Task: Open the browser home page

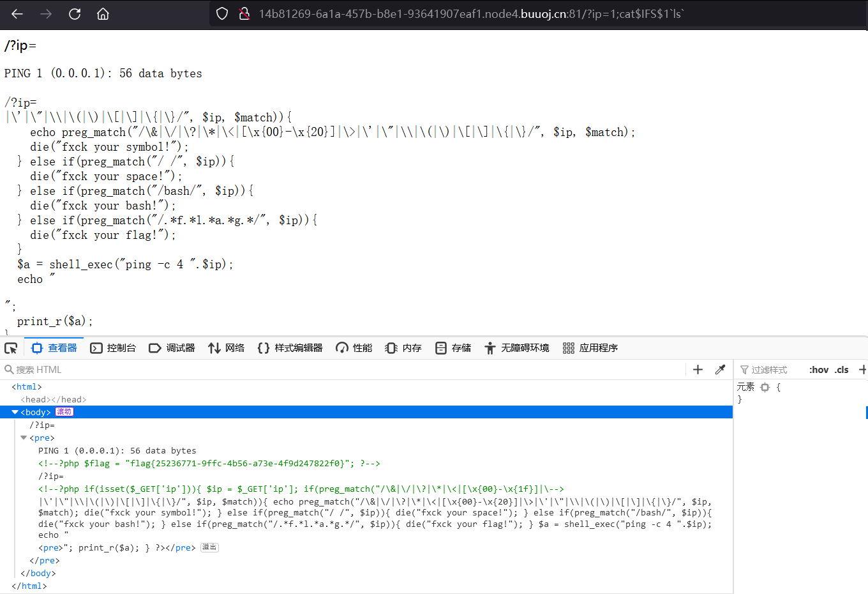Action: pyautogui.click(x=103, y=14)
